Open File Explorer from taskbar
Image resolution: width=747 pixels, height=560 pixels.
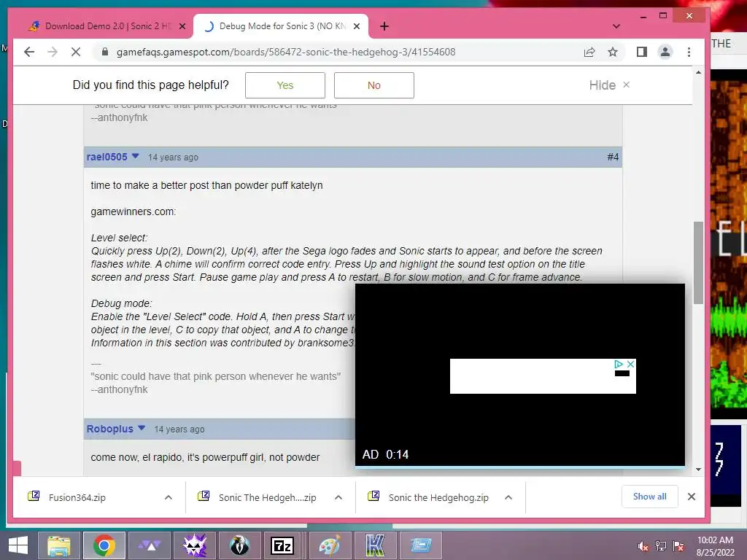click(58, 545)
